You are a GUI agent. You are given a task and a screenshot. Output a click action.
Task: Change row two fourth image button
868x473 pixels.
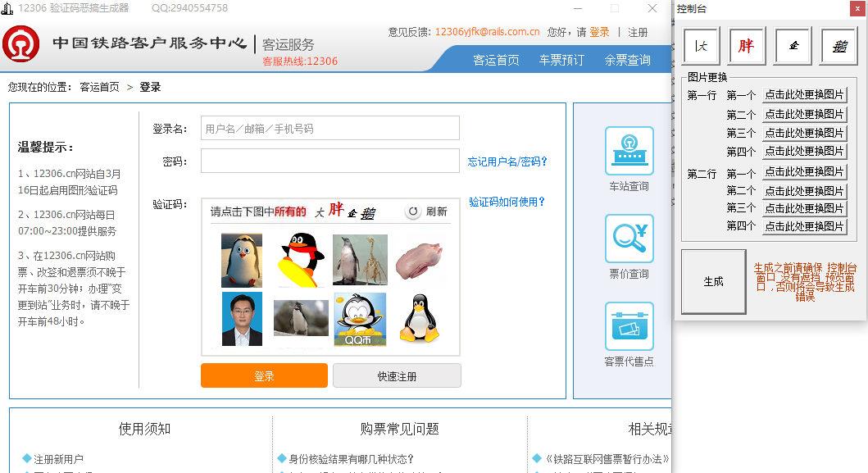click(804, 226)
